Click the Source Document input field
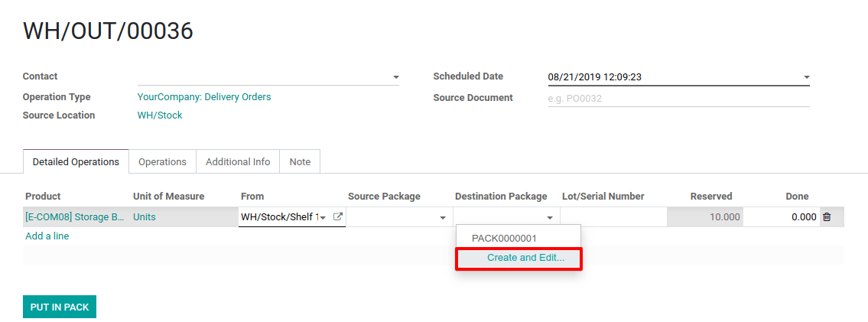Viewport: 868px width, 322px height. (678, 99)
